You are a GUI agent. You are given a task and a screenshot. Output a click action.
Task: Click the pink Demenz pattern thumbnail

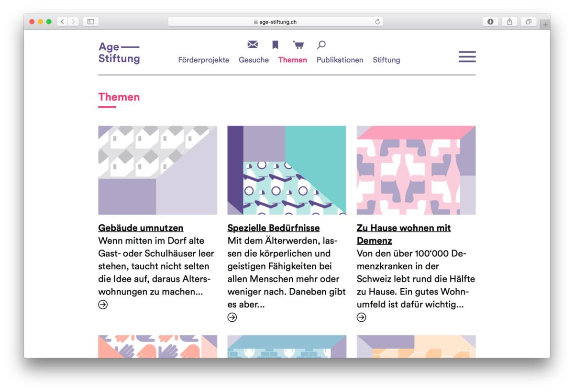(x=416, y=170)
